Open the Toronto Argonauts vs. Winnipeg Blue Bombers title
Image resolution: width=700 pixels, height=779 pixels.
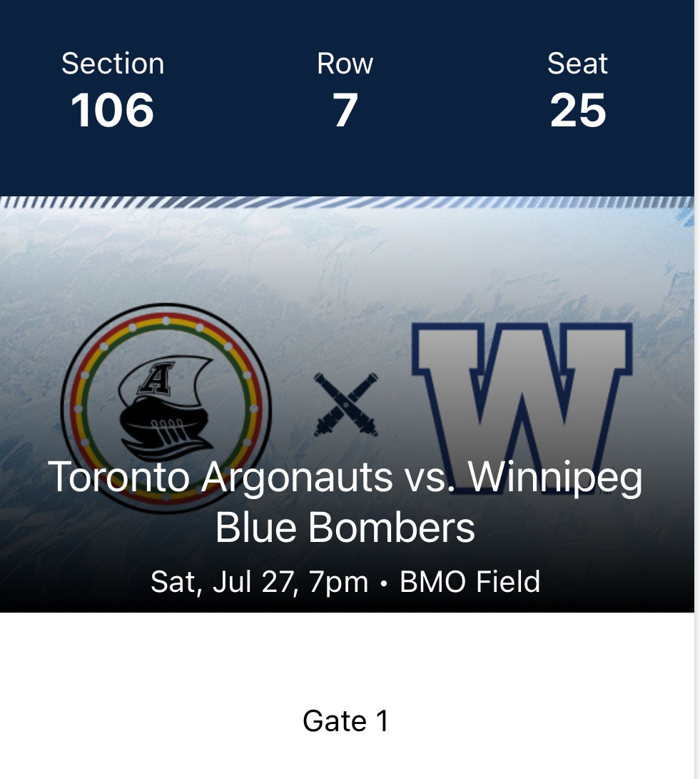[x=345, y=502]
